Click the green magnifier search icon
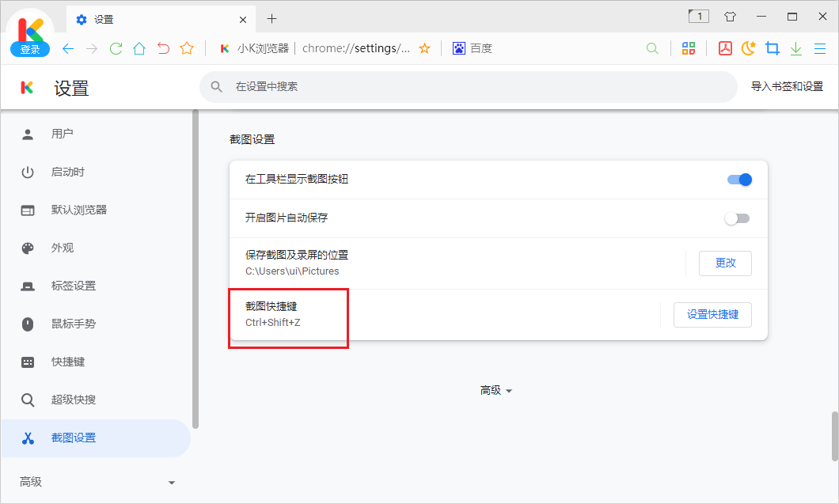 651,49
